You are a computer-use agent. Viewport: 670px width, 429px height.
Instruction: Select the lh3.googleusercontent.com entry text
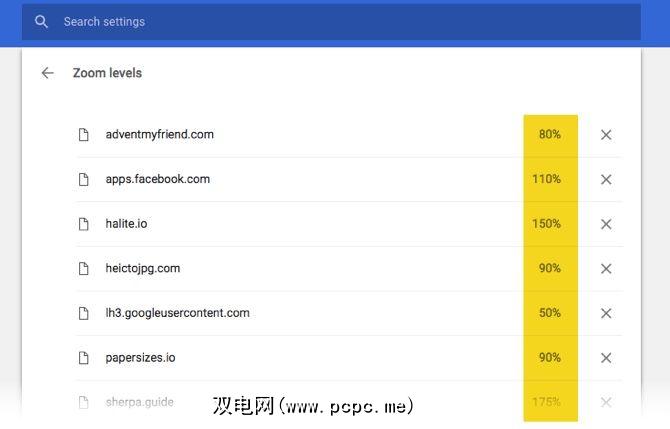(x=177, y=313)
